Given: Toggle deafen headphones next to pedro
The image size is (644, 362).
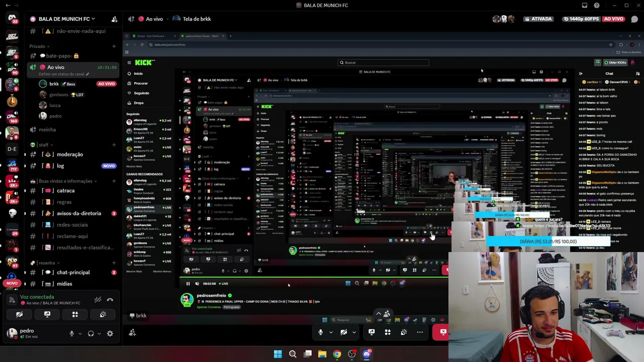Looking at the screenshot, I should [x=91, y=333].
